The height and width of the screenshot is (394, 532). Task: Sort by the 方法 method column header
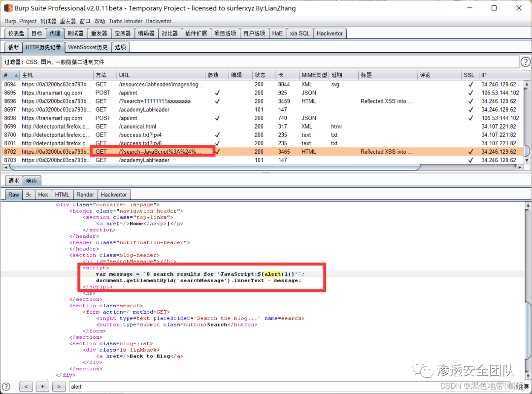pyautogui.click(x=105, y=75)
